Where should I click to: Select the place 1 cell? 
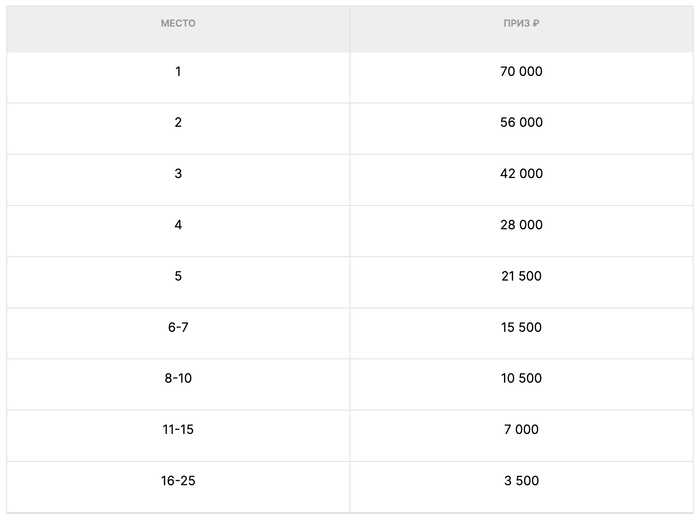click(x=178, y=72)
